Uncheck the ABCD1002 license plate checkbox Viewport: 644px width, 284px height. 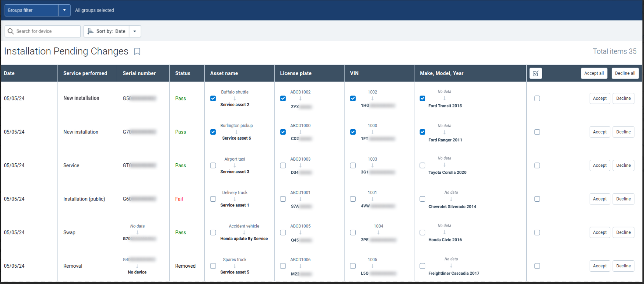(x=283, y=99)
